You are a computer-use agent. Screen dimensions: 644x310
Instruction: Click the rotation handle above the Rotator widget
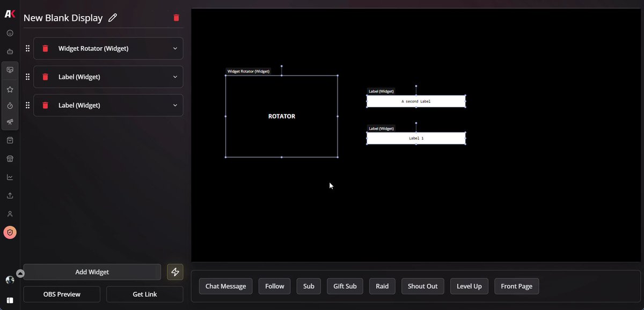[282, 67]
